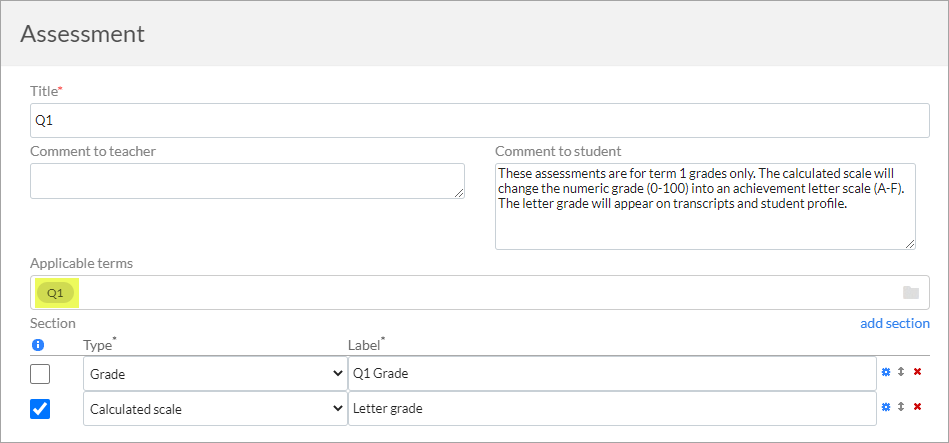Open settings gear for Q1 Grade row
The height and width of the screenshot is (443, 949).
click(x=886, y=372)
